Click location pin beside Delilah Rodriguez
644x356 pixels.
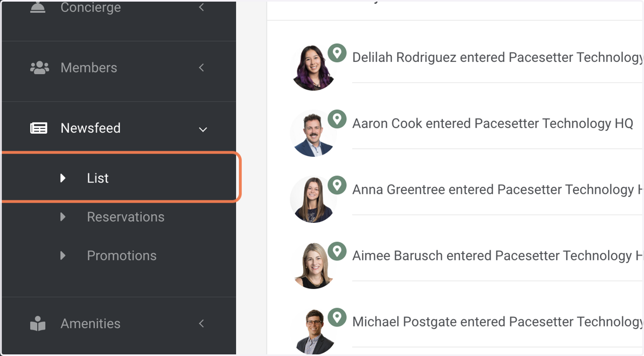[x=337, y=53]
